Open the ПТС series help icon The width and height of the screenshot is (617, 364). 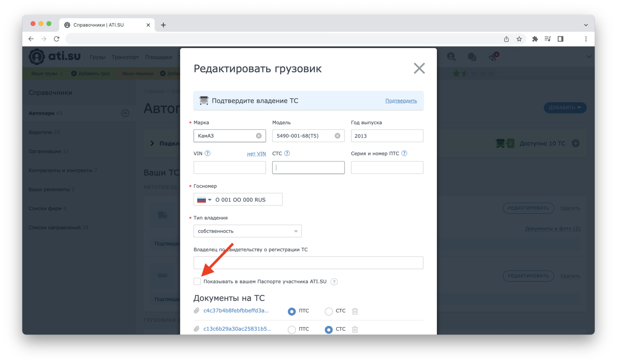pos(404,153)
